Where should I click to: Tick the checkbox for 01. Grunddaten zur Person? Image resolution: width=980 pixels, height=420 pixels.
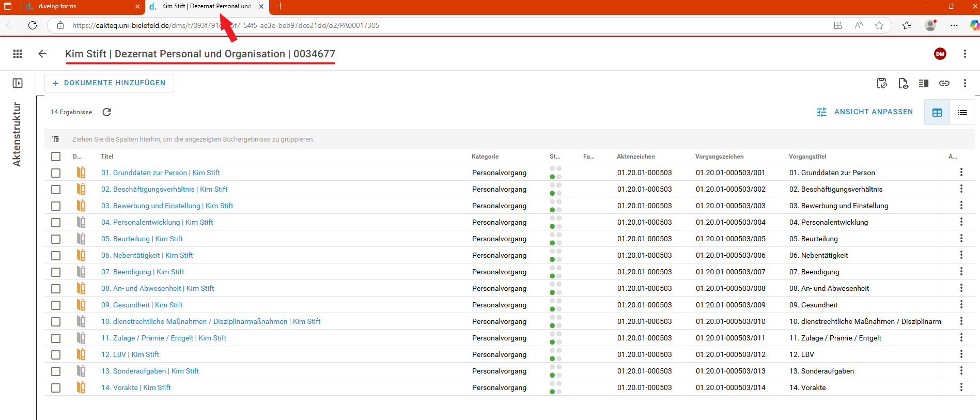click(x=56, y=173)
